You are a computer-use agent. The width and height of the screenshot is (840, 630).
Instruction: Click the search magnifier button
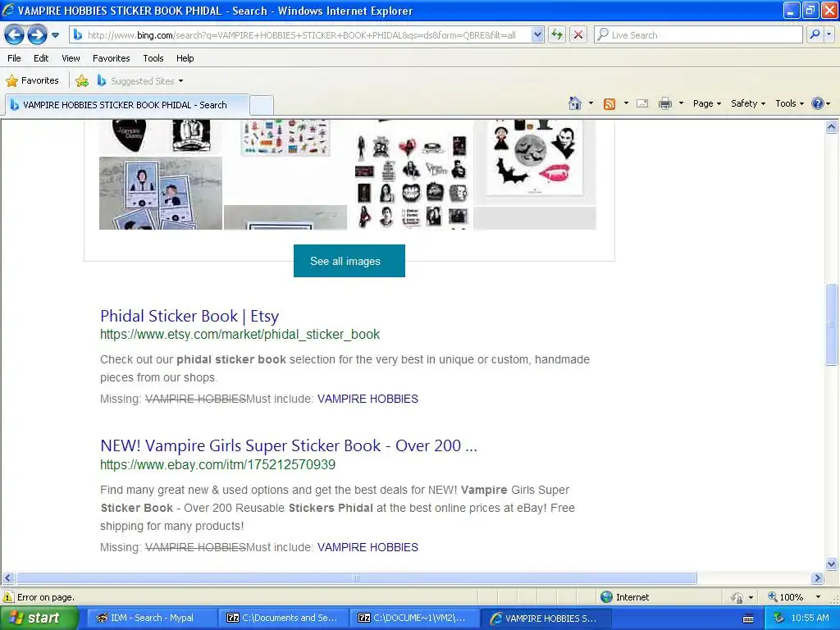pos(815,35)
